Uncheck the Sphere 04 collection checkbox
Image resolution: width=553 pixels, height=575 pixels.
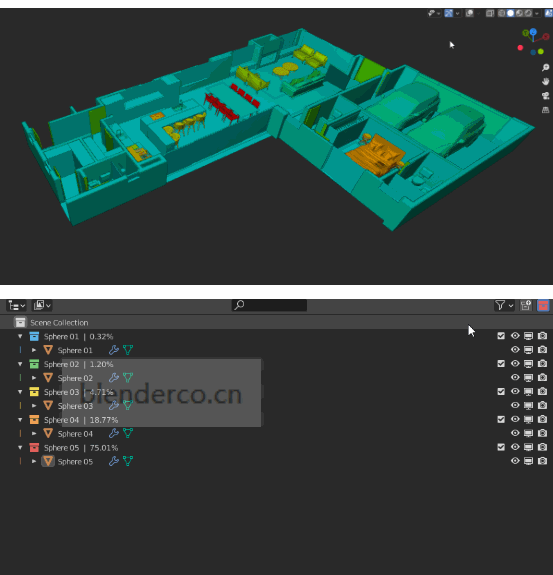tap(501, 419)
